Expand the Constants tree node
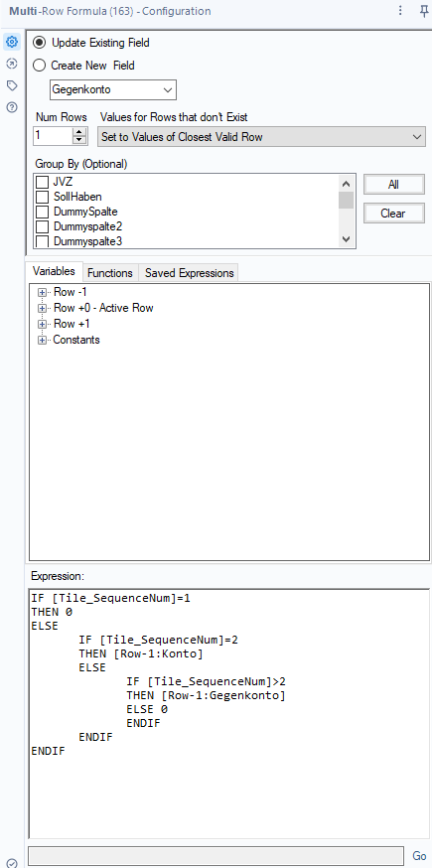This screenshot has width=432, height=868. (42, 340)
